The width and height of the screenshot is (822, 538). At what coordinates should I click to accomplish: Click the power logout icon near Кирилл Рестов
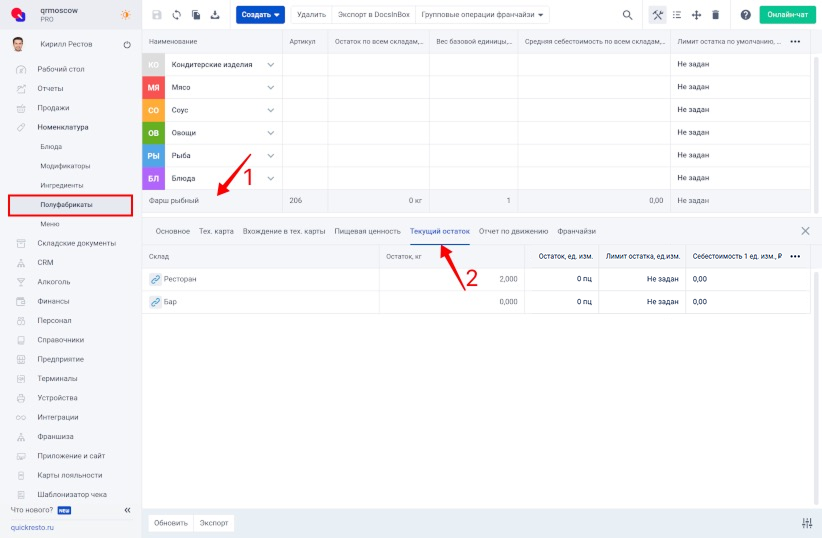tap(127, 45)
